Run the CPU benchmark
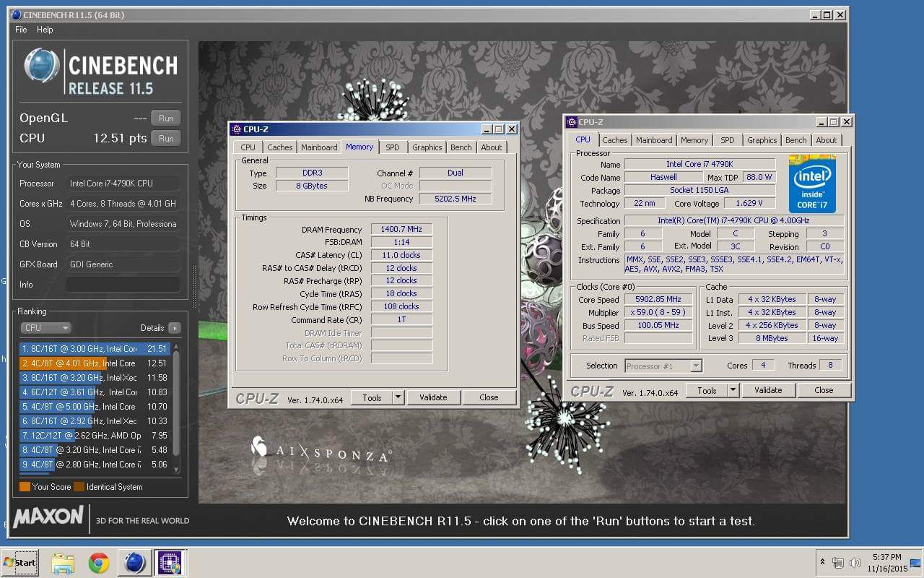 pos(166,139)
